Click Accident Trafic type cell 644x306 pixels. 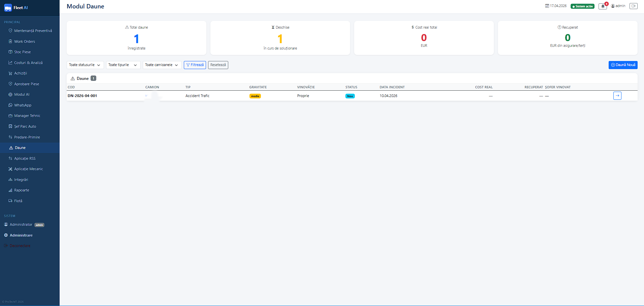pos(197,96)
